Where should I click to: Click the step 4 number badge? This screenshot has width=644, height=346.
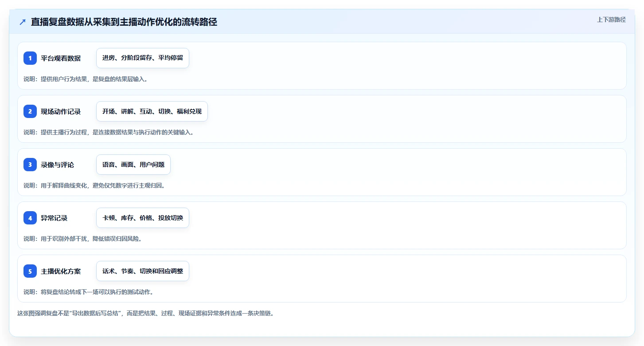pyautogui.click(x=30, y=218)
